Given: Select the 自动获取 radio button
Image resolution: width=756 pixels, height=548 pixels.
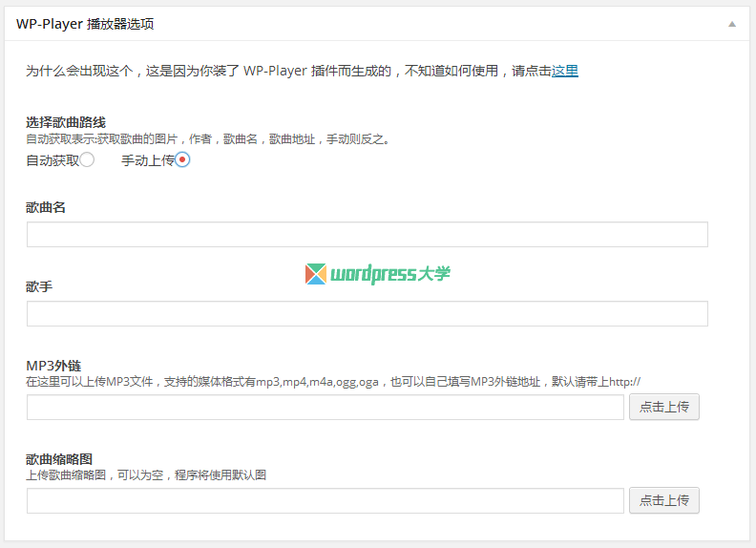Looking at the screenshot, I should click(x=87, y=159).
